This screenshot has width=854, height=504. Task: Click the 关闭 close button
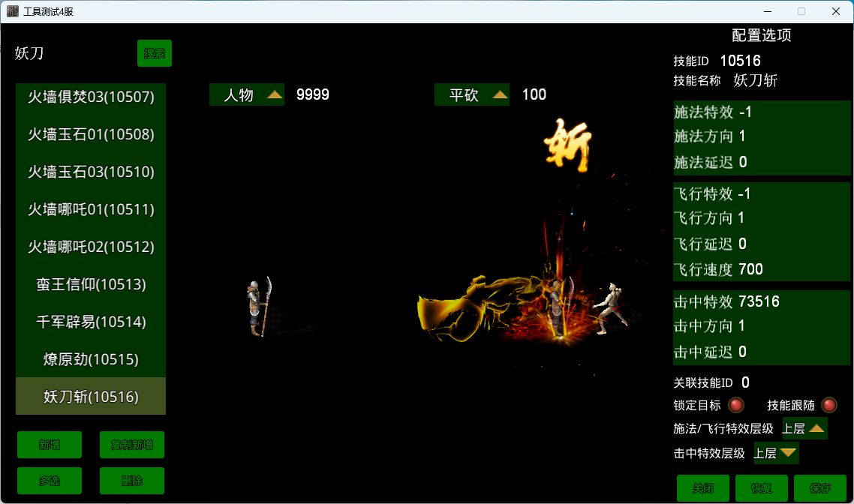pyautogui.click(x=702, y=487)
